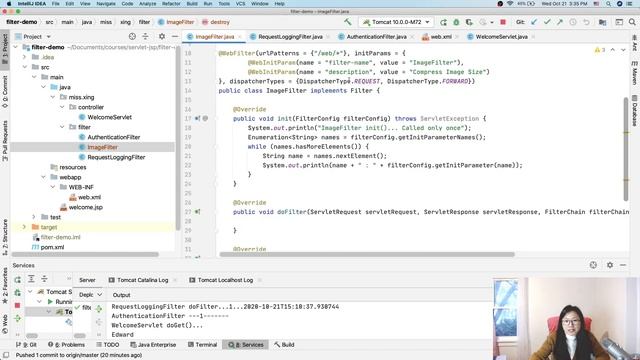The height and width of the screenshot is (360, 640).
Task: Open the Services panel gear settings
Action: [x=610, y=265]
